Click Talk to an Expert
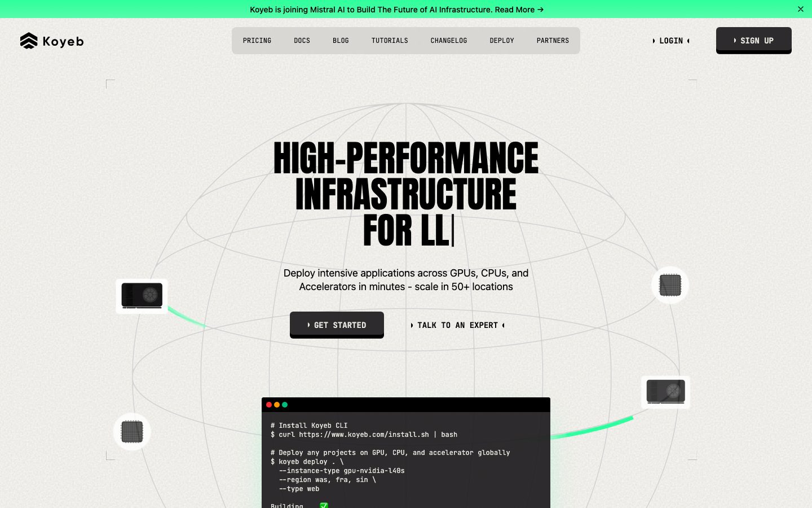This screenshot has width=812, height=508. [457, 325]
